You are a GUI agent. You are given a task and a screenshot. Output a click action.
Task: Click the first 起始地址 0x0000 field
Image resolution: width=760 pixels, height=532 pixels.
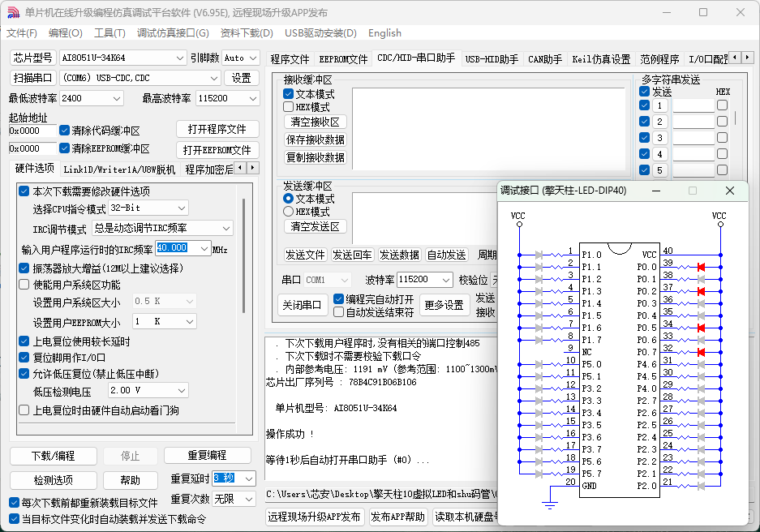click(32, 131)
